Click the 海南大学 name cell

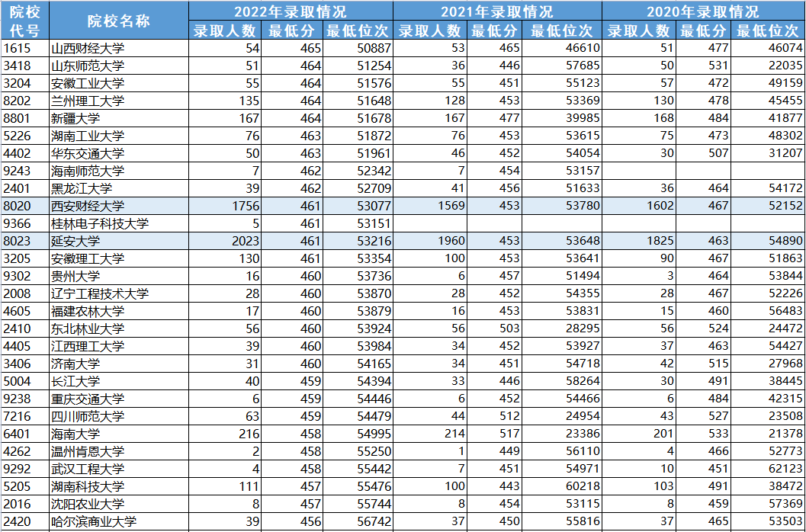(119, 434)
